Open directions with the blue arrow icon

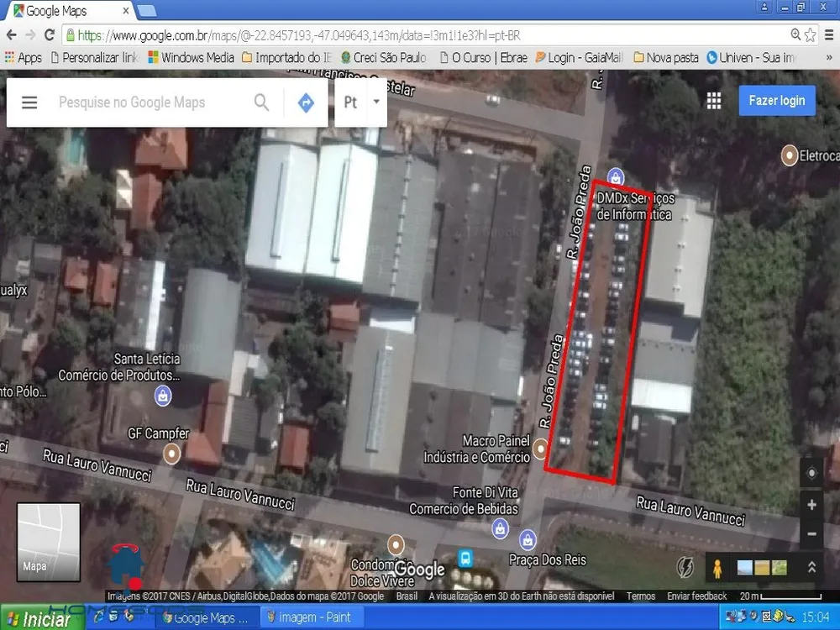click(306, 102)
